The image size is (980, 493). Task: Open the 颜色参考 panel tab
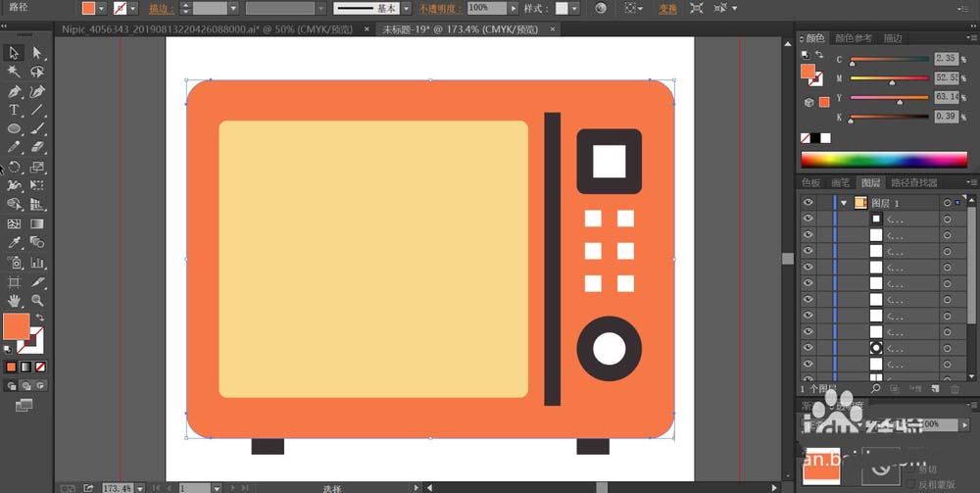[854, 38]
